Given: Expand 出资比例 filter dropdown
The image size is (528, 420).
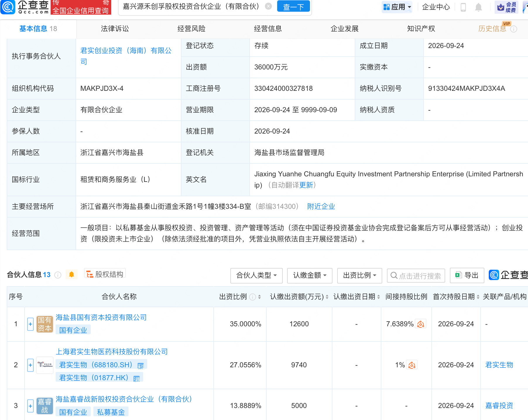Looking at the screenshot, I should coord(359,275).
